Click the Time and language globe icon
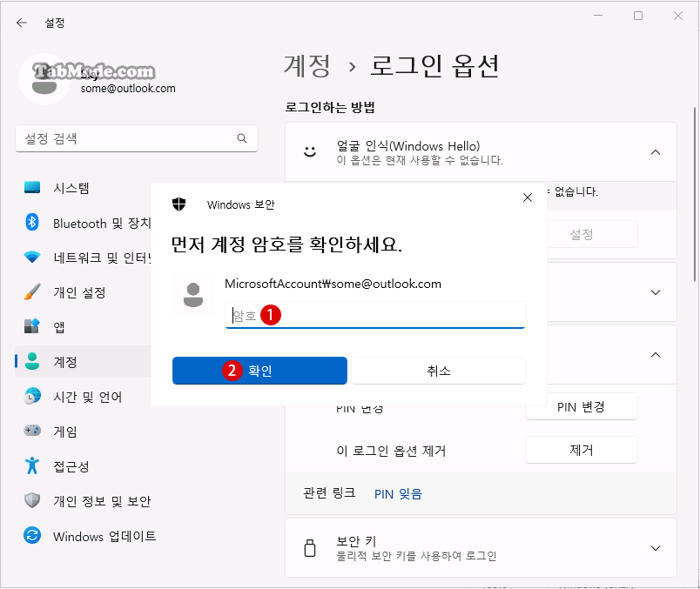 pyautogui.click(x=32, y=396)
